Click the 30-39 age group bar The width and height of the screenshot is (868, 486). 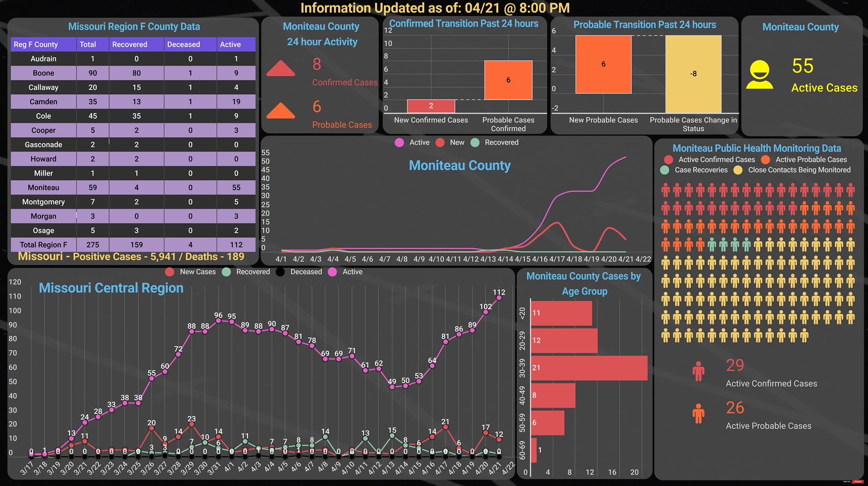589,368
